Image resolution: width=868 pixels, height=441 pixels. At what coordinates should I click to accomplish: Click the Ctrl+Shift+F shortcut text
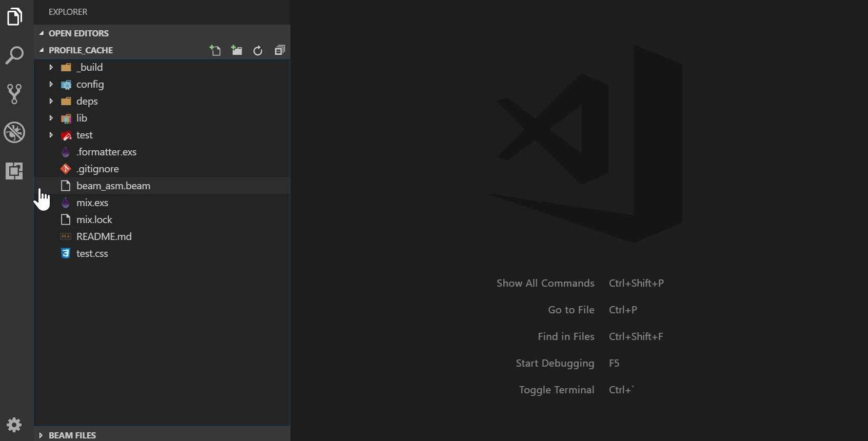click(636, 336)
